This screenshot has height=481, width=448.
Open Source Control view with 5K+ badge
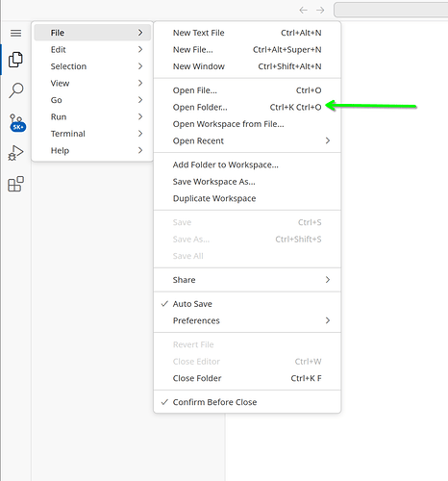tap(17, 123)
